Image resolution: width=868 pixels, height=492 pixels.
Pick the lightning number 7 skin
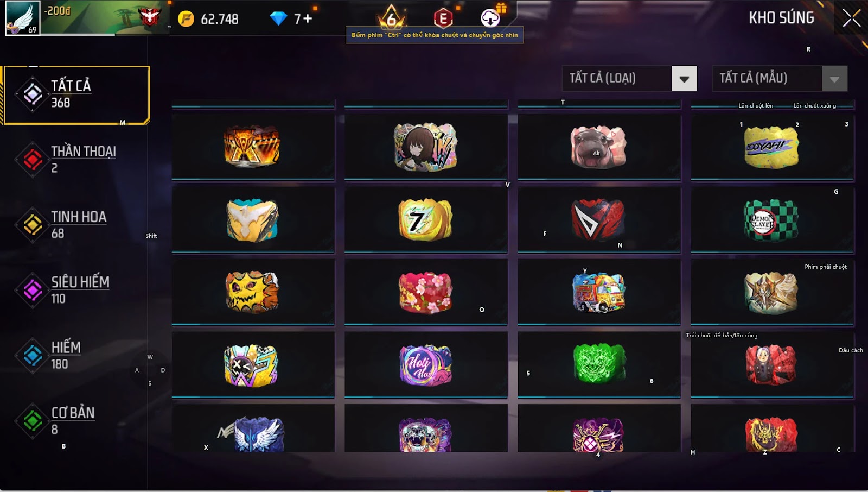[x=425, y=220]
